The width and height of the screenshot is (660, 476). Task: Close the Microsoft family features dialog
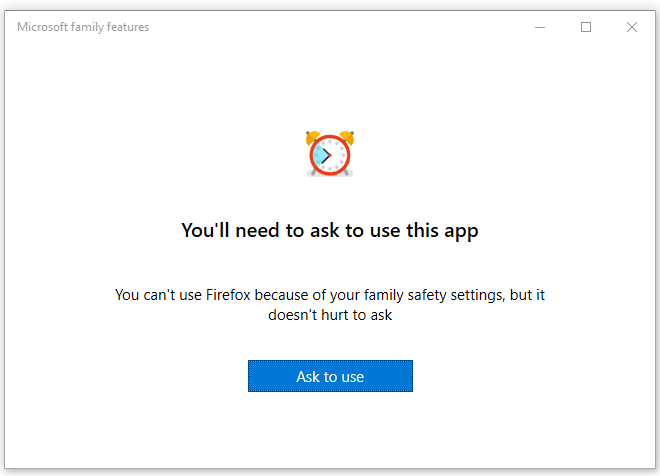coord(632,27)
